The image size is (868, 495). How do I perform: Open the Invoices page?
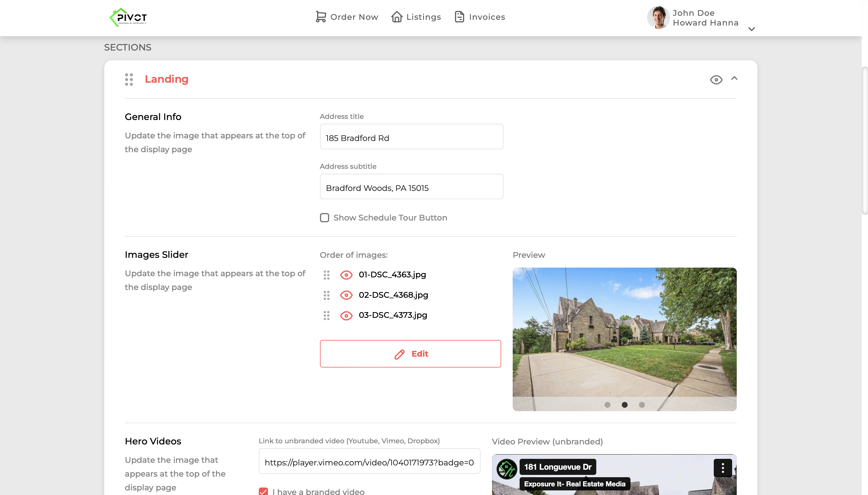point(480,17)
